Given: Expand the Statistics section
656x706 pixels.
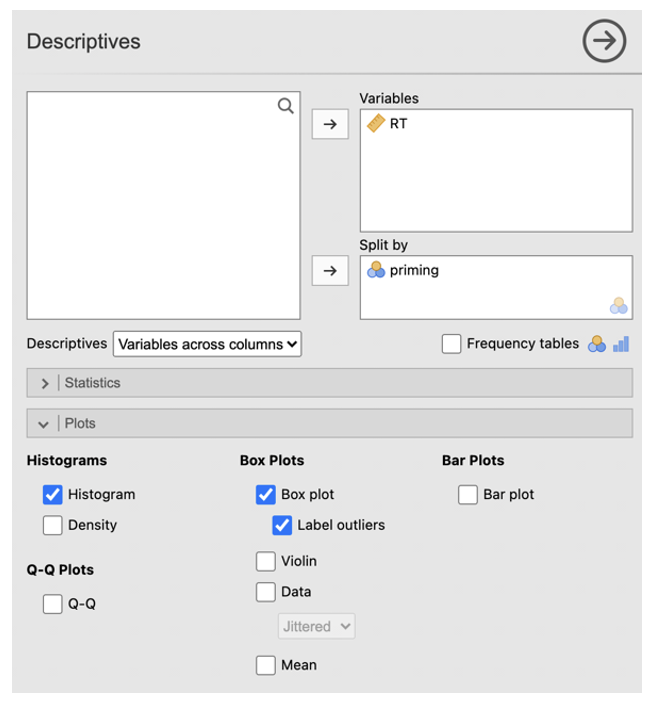Looking at the screenshot, I should [x=45, y=383].
